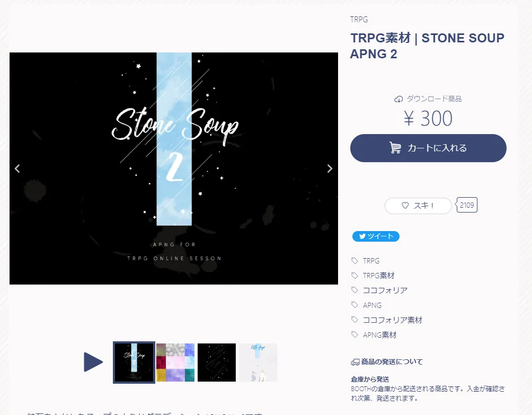This screenshot has width=532, height=415.
Task: Select the Stone Soup 2 thumbnail
Action: 134,363
